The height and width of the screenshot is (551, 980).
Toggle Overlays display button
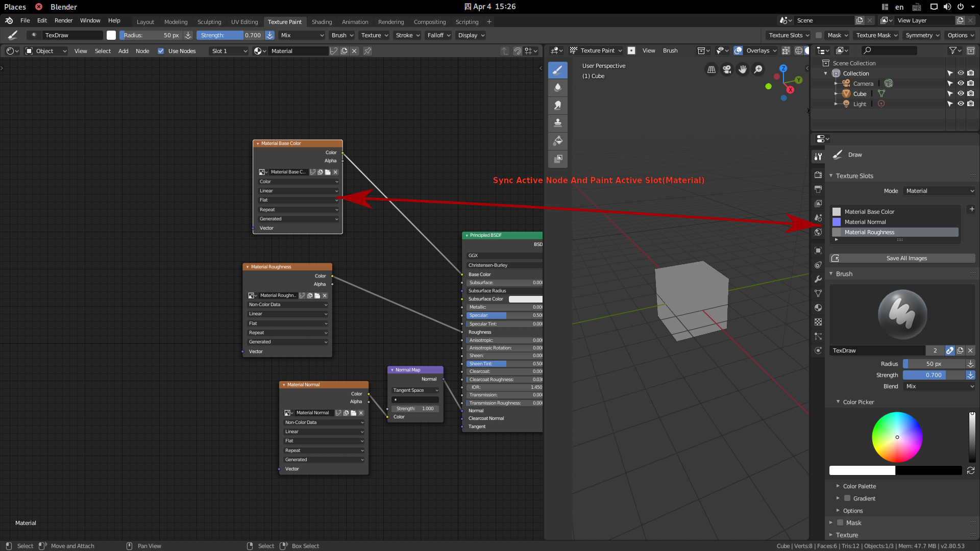tap(738, 51)
